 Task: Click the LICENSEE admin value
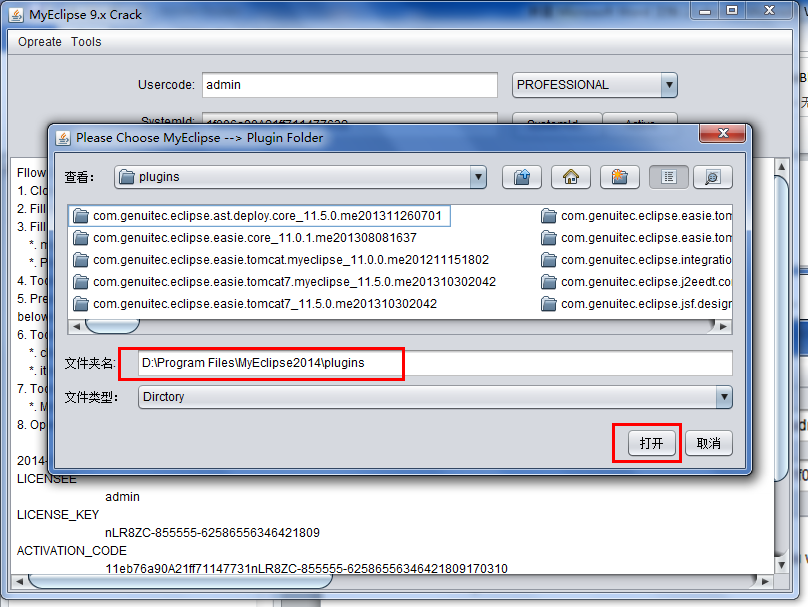point(122,497)
